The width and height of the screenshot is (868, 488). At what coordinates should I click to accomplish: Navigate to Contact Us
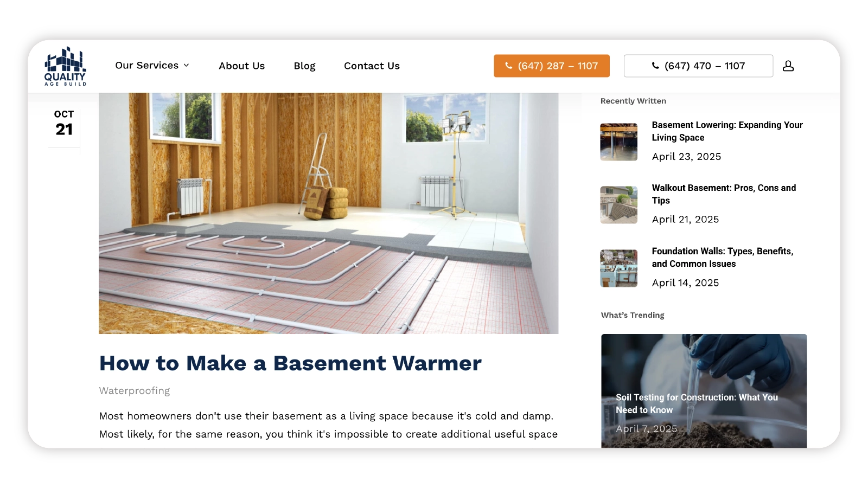372,66
